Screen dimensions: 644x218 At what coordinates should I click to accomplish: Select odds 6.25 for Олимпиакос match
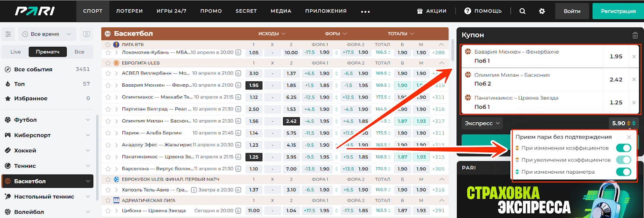pos(291,97)
